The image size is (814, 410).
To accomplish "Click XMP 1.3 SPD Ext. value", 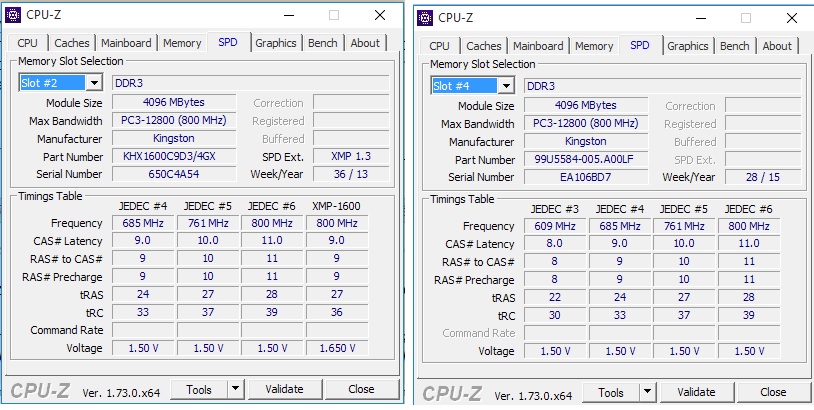I will coord(351,156).
